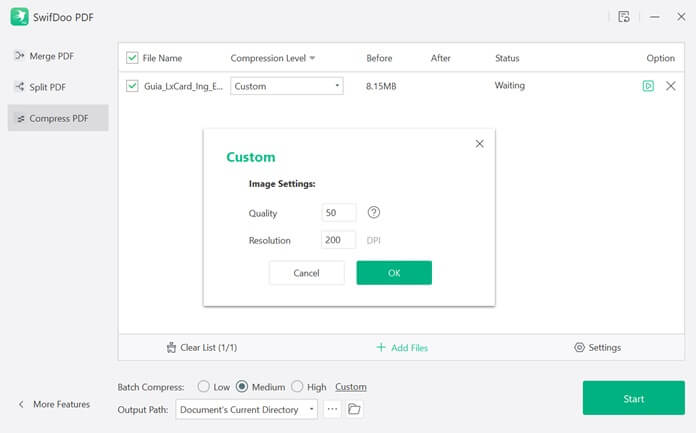Toggle select-all File Name checkbox
Image resolution: width=696 pixels, height=433 pixels.
(x=132, y=58)
